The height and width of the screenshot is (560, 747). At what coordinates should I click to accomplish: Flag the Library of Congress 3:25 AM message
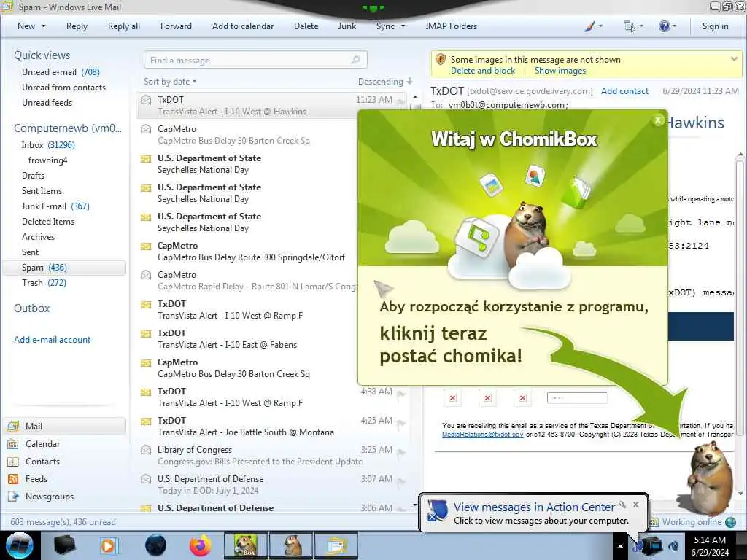tap(400, 452)
